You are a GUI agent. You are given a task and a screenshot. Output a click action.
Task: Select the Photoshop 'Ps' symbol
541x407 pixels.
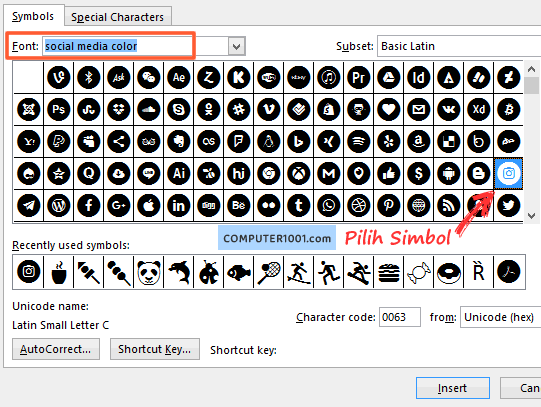(x=59, y=109)
